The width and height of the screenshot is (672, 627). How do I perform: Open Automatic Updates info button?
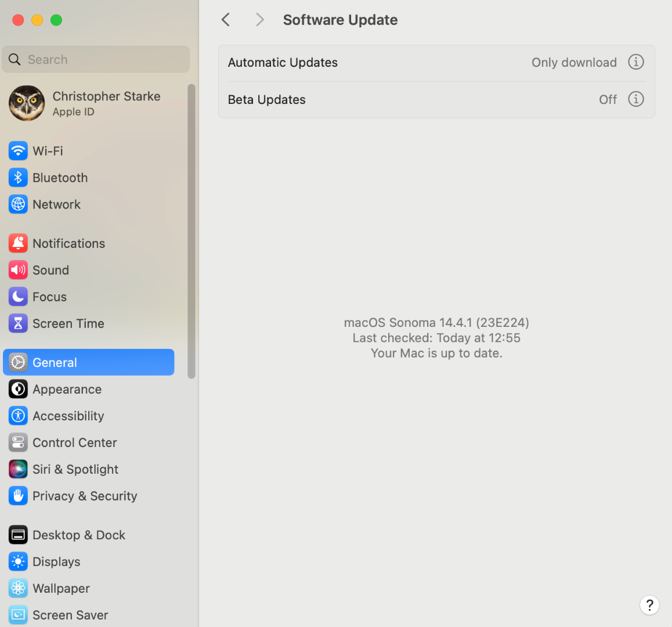(x=636, y=62)
